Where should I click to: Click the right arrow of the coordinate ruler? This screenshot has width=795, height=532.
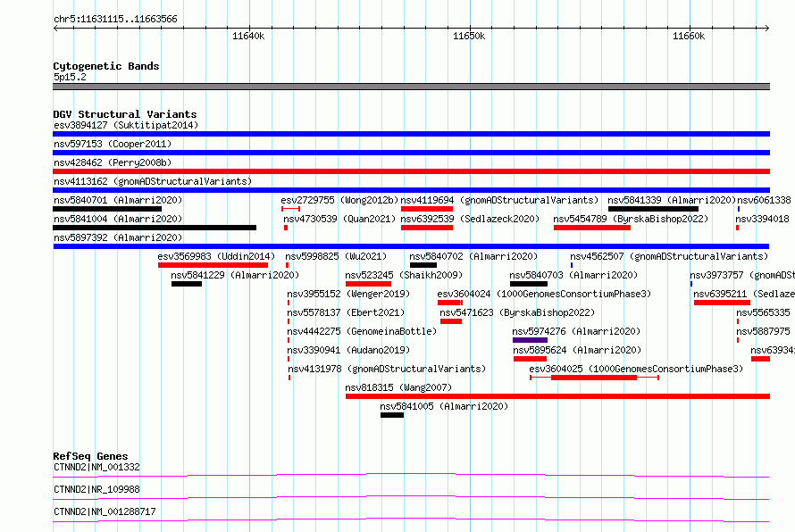click(x=766, y=28)
